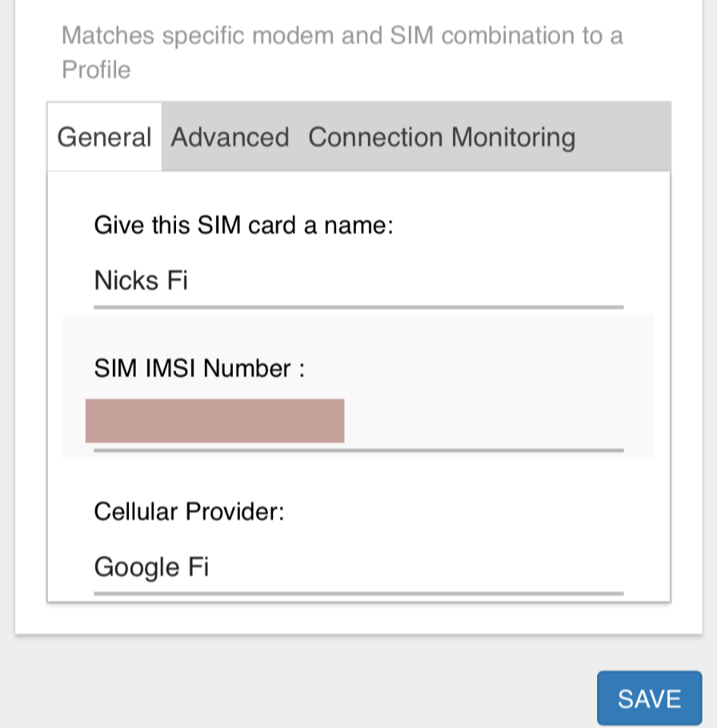Click the "Give this SIM card a name" label

pos(244,225)
